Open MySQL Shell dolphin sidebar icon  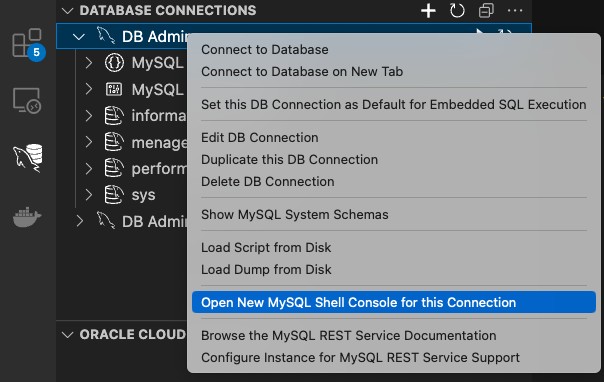click(28, 158)
